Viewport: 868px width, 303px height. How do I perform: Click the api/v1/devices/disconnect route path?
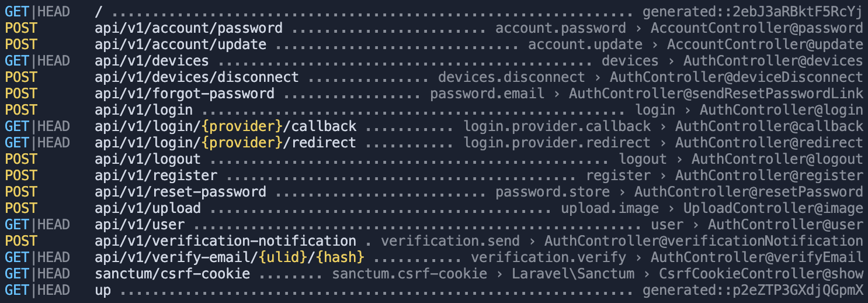196,77
